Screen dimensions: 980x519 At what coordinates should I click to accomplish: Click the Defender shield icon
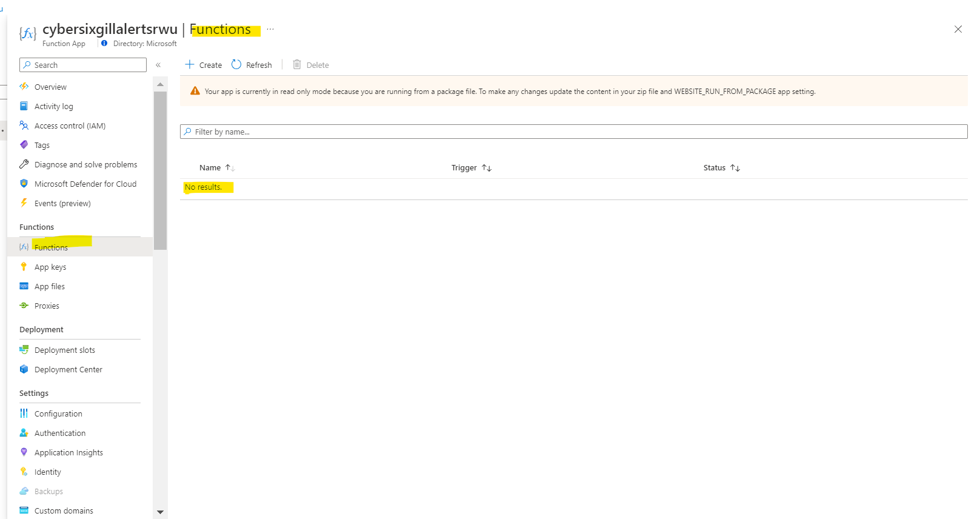point(24,184)
